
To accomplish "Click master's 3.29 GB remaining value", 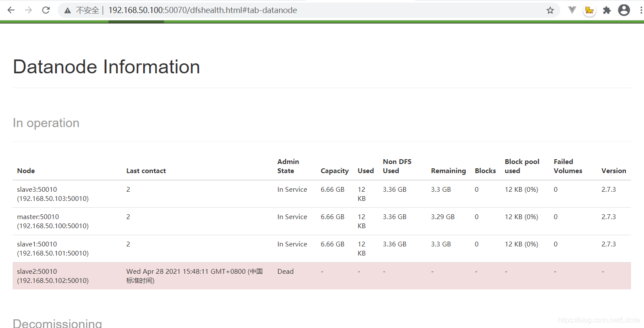I will 443,217.
